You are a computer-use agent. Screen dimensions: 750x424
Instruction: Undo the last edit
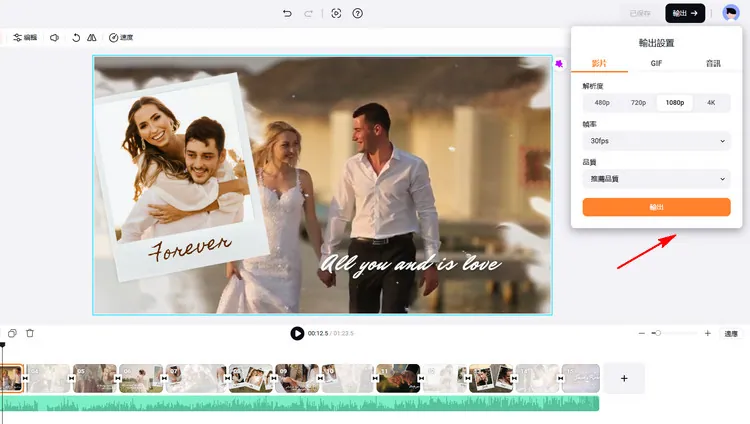click(x=287, y=13)
